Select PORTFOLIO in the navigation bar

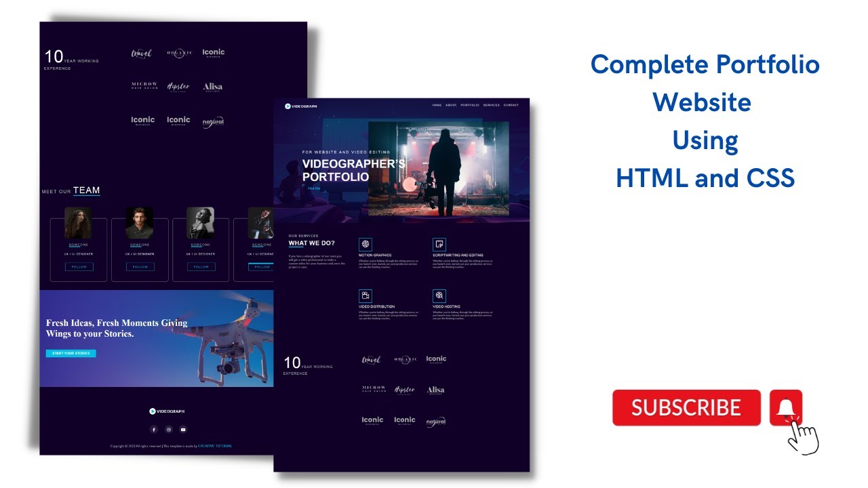coord(470,105)
